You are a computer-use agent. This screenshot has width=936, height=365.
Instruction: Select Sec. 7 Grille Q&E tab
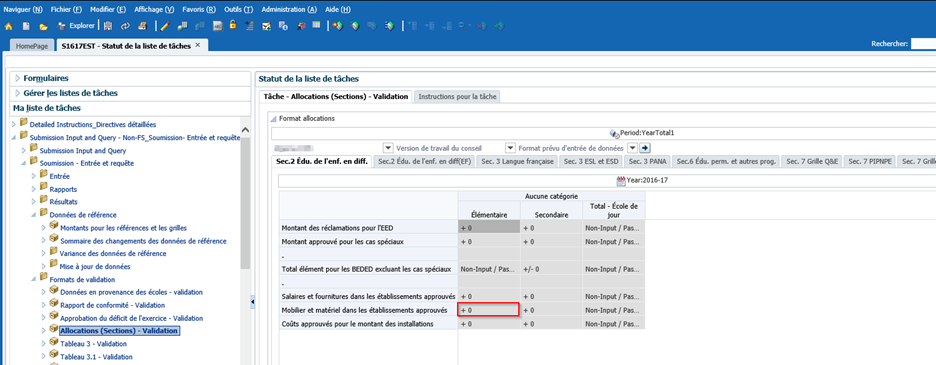click(x=811, y=161)
